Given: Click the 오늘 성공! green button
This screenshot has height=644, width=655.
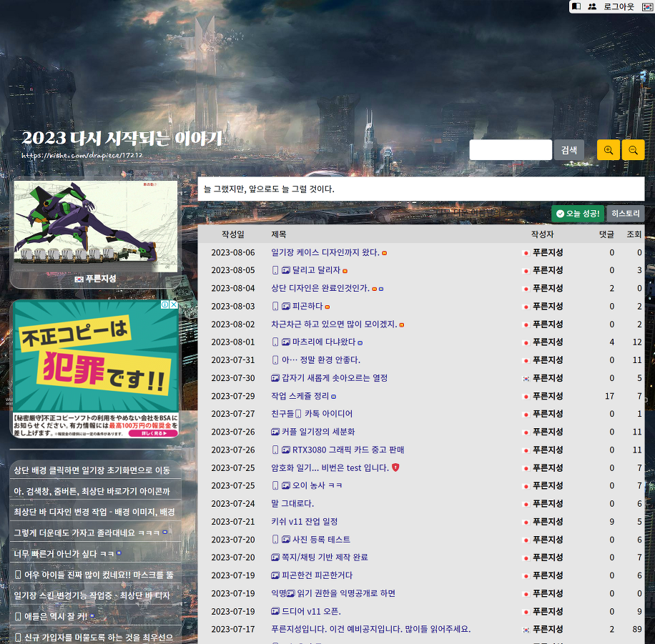Looking at the screenshot, I should click(578, 213).
